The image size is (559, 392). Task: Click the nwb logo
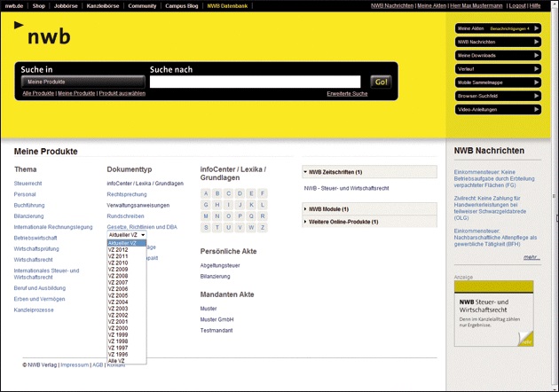coord(43,36)
